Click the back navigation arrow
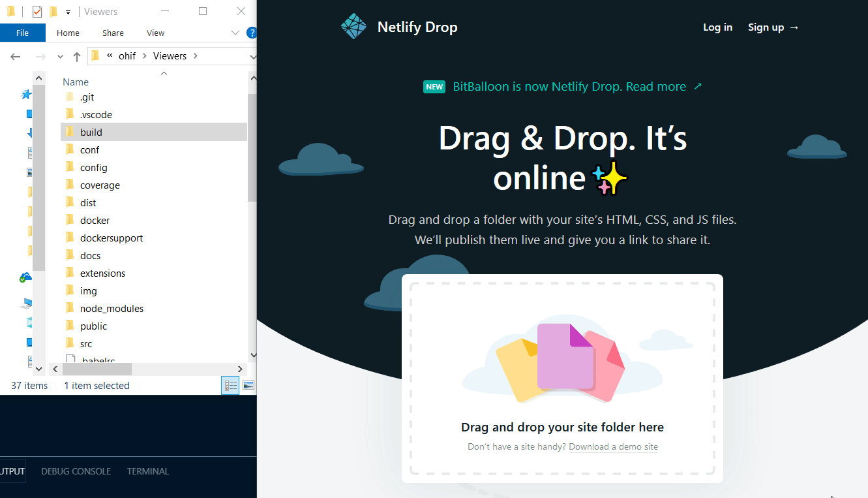Screen dimensions: 868x498 coord(15,56)
